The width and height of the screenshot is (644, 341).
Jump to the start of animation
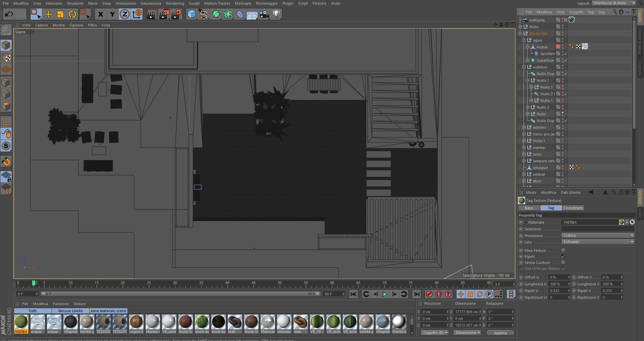(354, 294)
